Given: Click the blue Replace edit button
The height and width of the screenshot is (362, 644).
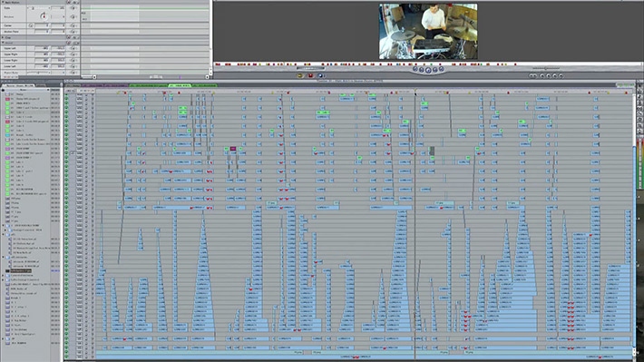Looking at the screenshot, I should pos(320,75).
